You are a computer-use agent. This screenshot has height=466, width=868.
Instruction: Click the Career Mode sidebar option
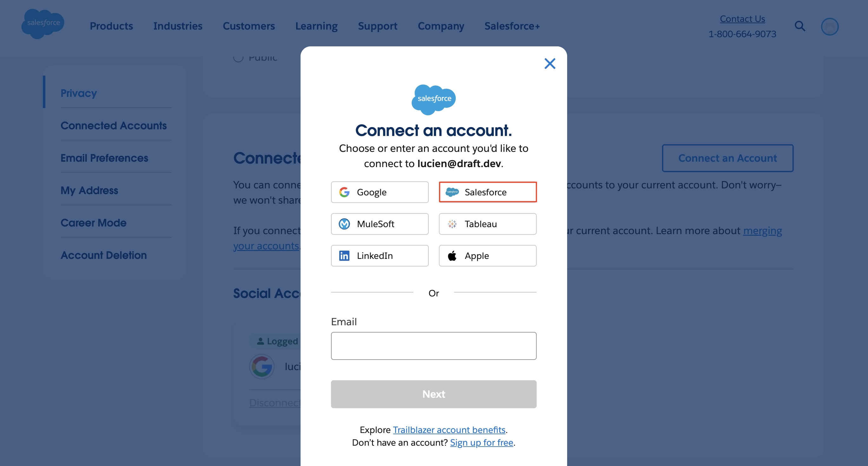tap(94, 222)
